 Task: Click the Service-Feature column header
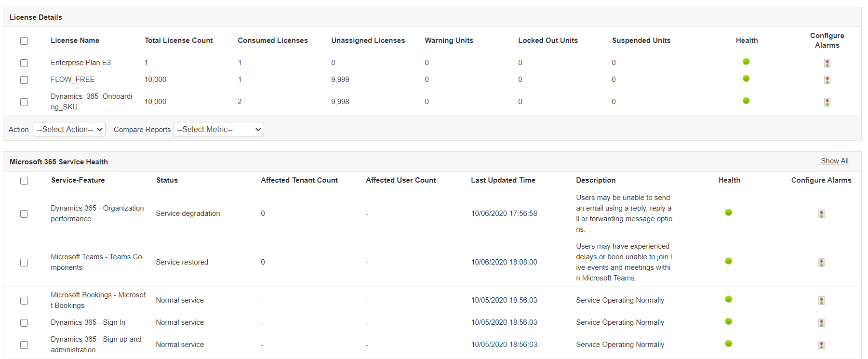(x=78, y=180)
